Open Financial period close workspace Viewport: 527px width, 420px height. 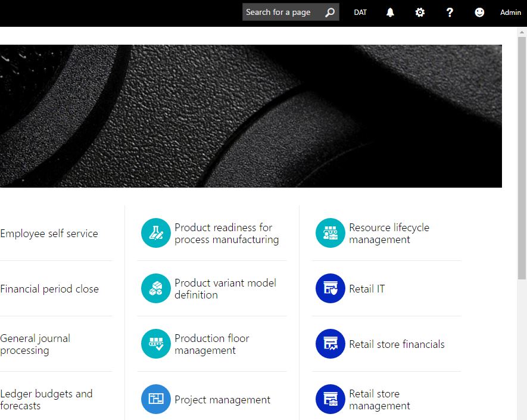49,289
